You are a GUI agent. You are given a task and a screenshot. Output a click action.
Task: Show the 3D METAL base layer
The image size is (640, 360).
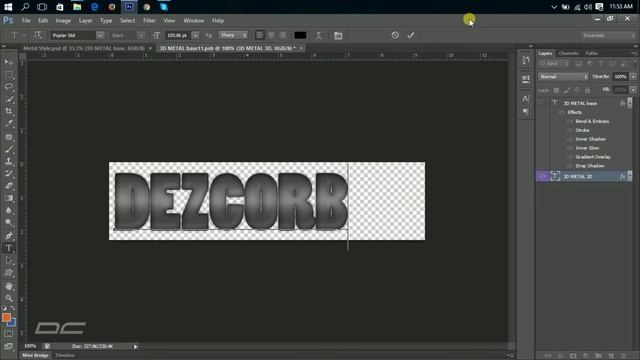click(x=542, y=103)
